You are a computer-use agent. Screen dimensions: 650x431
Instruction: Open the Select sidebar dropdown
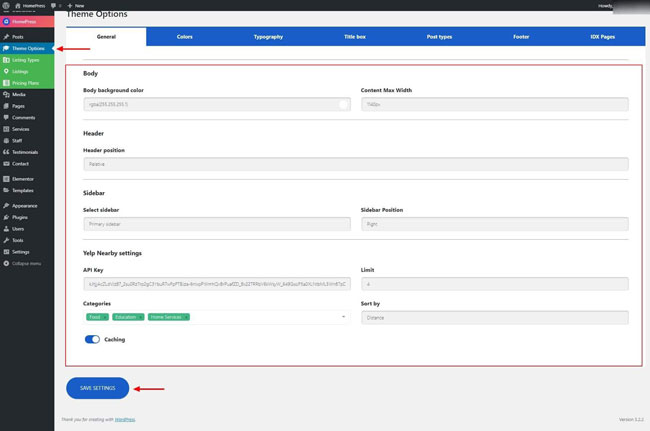click(x=217, y=224)
